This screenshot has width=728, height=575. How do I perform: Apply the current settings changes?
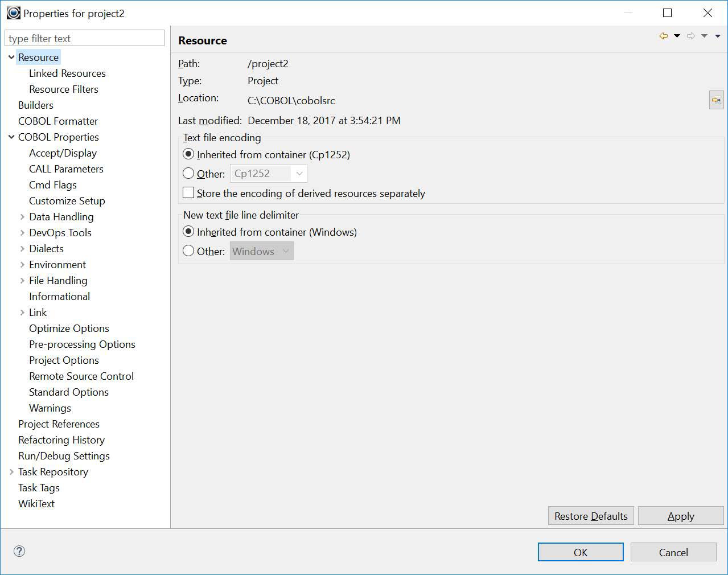coord(680,516)
